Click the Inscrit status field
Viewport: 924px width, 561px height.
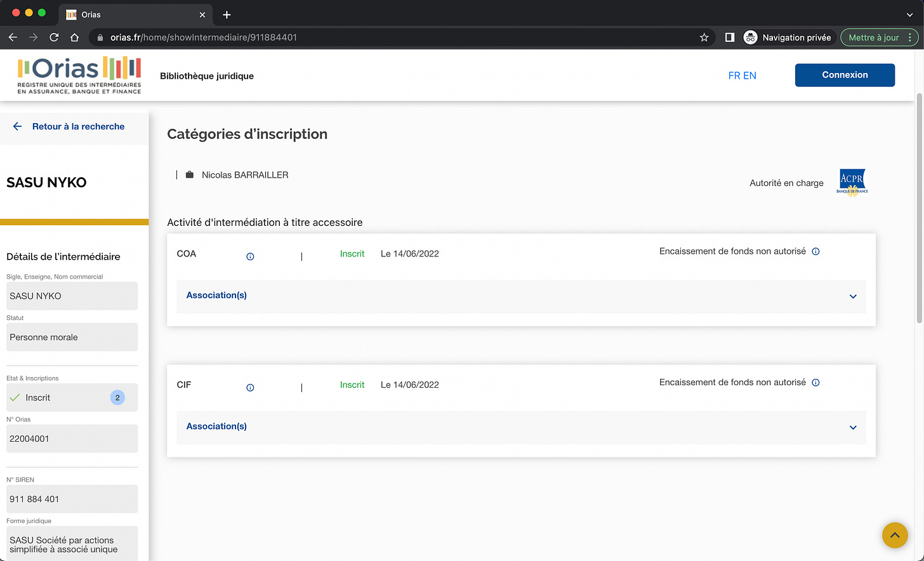click(72, 397)
